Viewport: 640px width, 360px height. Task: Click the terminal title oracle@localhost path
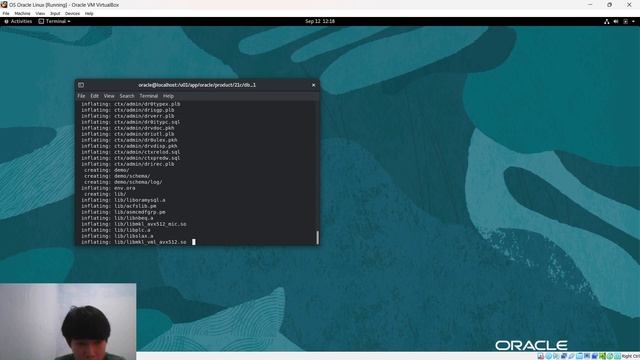point(197,85)
